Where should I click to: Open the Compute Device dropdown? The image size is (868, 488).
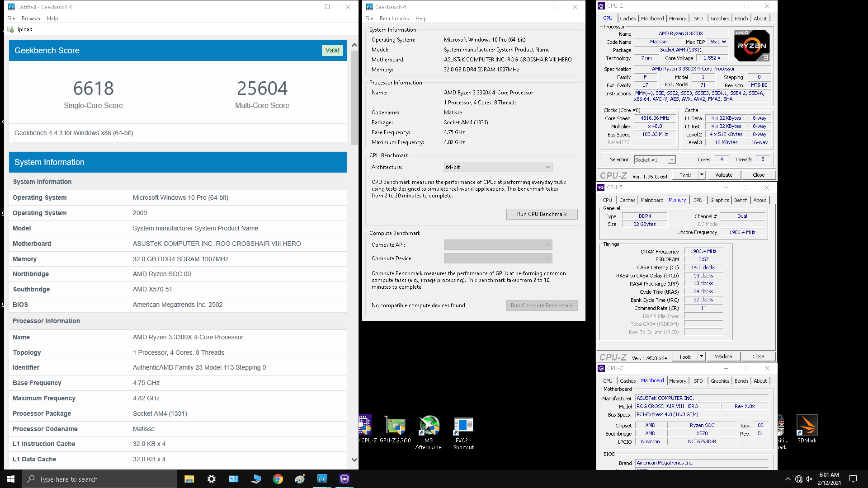[x=498, y=258]
